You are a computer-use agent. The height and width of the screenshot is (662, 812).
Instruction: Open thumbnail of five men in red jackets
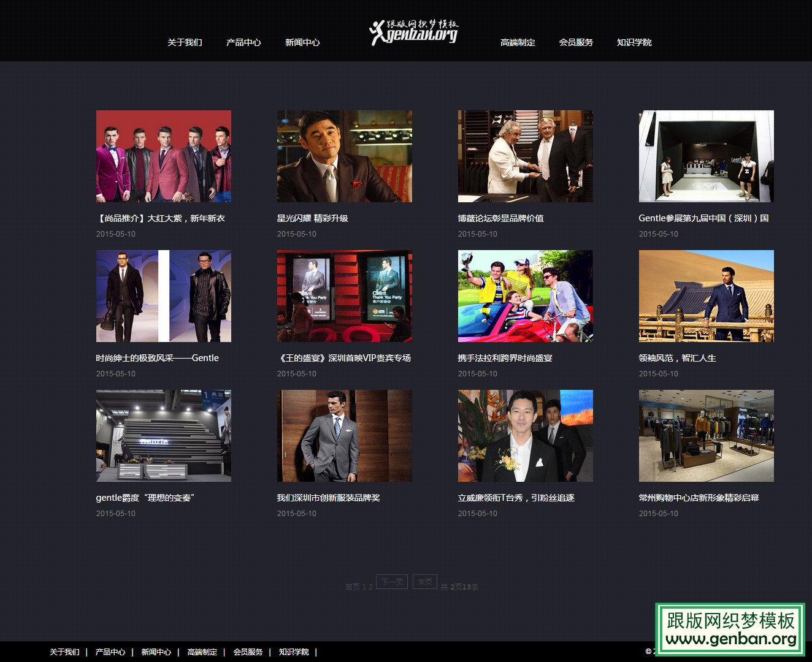(x=164, y=156)
